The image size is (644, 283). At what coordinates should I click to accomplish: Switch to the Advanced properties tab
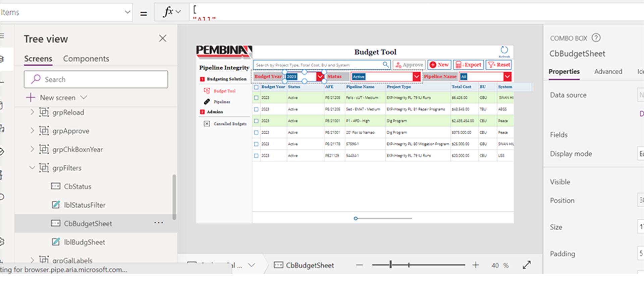(608, 71)
